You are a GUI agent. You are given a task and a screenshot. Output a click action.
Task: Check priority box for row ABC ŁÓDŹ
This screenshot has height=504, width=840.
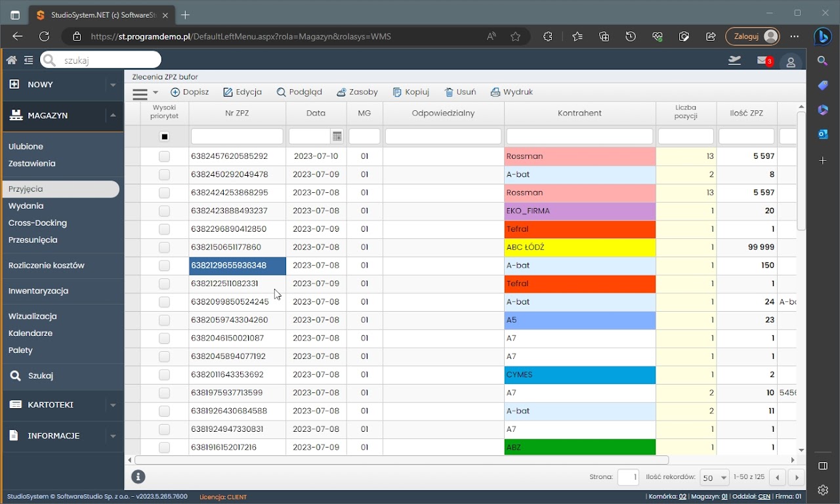click(164, 247)
